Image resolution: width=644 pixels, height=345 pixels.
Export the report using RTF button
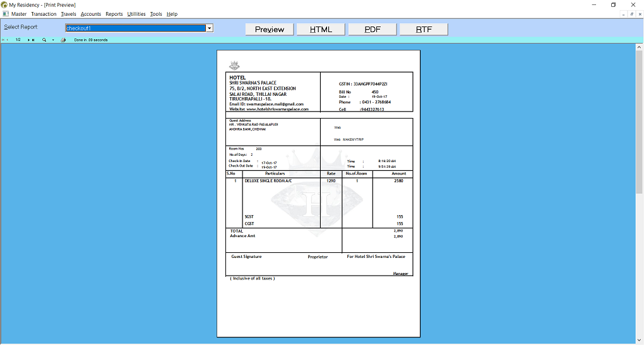(x=424, y=29)
